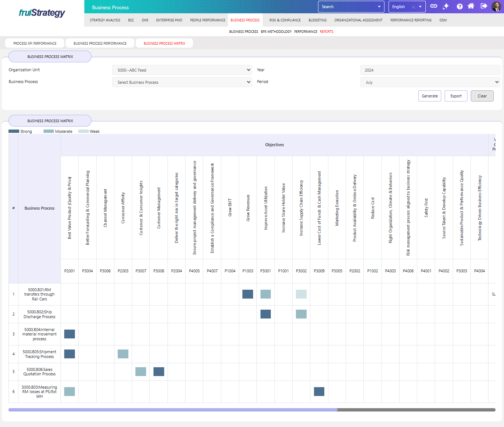
Task: Open the help question mark icon
Action: pyautogui.click(x=459, y=6)
